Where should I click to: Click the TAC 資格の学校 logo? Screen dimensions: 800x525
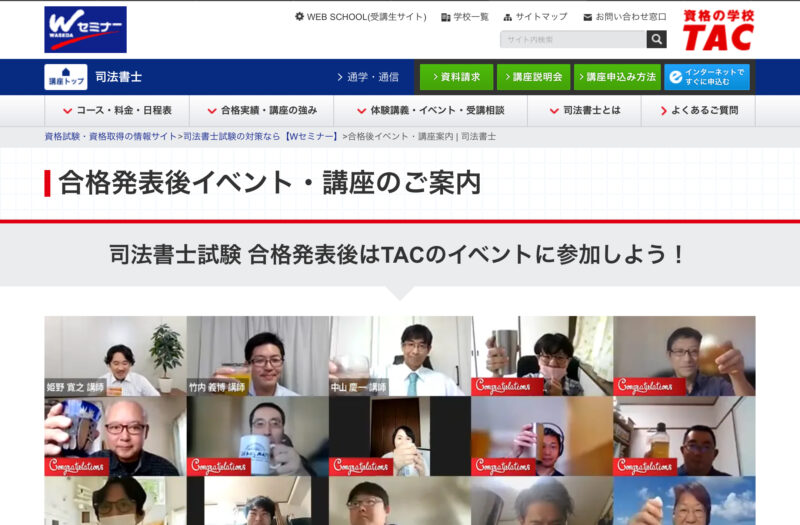pos(718,30)
